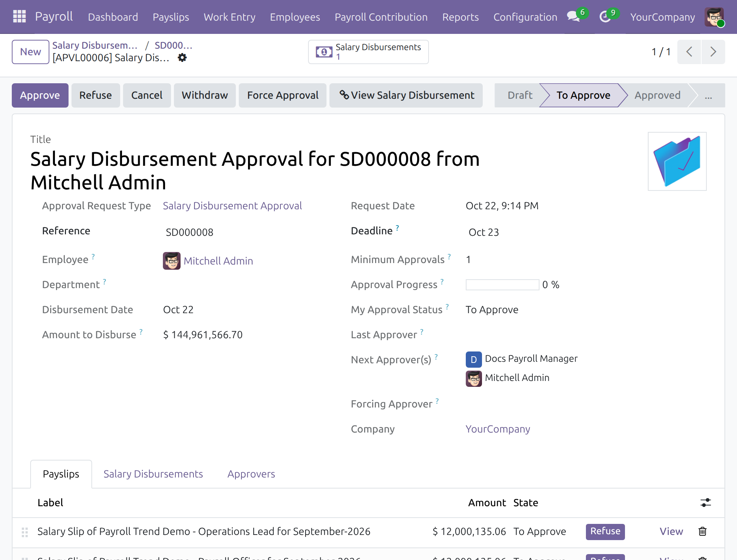Click Mitchell Admin employee avatar

coord(172,261)
